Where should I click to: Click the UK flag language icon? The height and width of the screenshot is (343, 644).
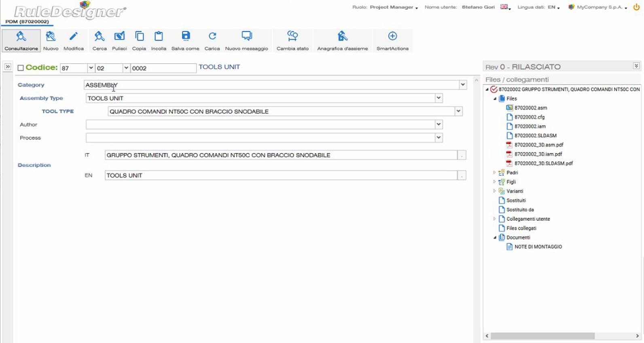(x=504, y=7)
